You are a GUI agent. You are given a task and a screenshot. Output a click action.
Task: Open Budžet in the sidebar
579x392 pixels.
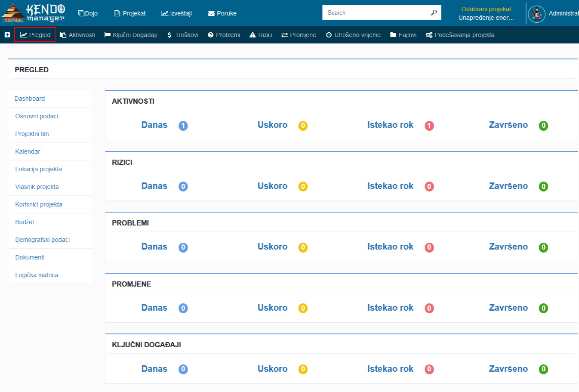(x=25, y=222)
